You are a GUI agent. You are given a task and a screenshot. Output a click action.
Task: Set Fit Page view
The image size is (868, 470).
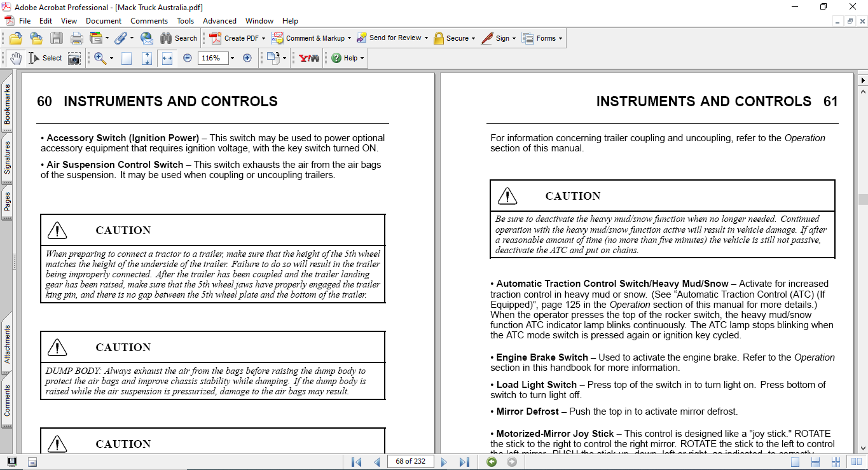click(x=147, y=58)
